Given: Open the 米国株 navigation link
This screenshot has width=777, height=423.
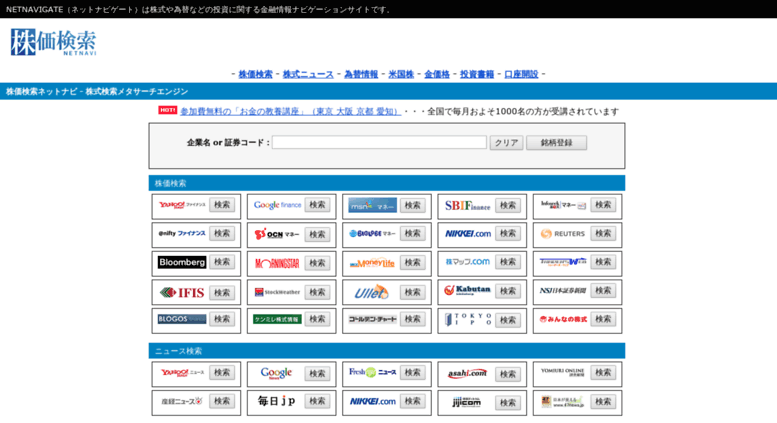Looking at the screenshot, I should [401, 74].
